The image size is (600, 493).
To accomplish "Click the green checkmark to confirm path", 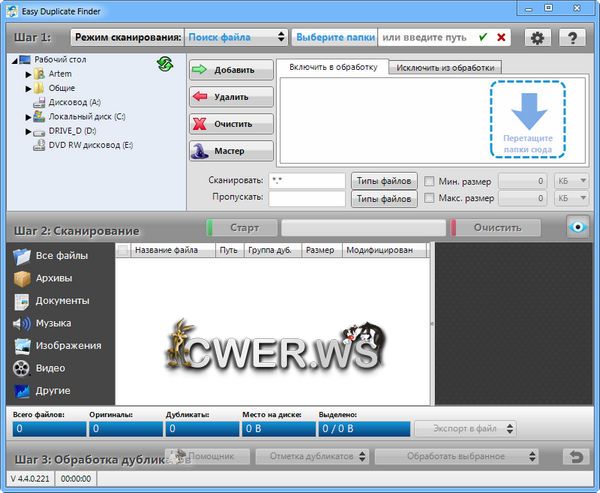I will tap(483, 37).
